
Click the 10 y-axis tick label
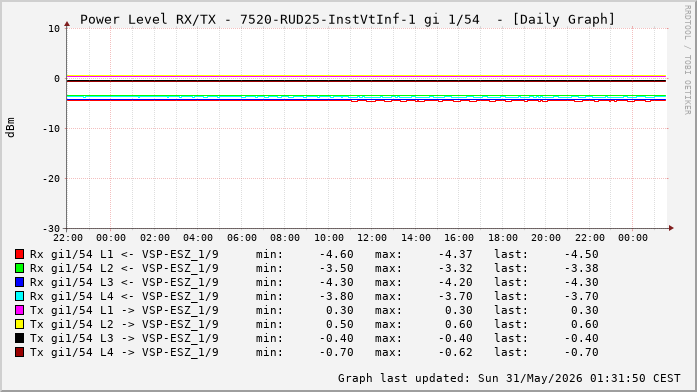[54, 28]
